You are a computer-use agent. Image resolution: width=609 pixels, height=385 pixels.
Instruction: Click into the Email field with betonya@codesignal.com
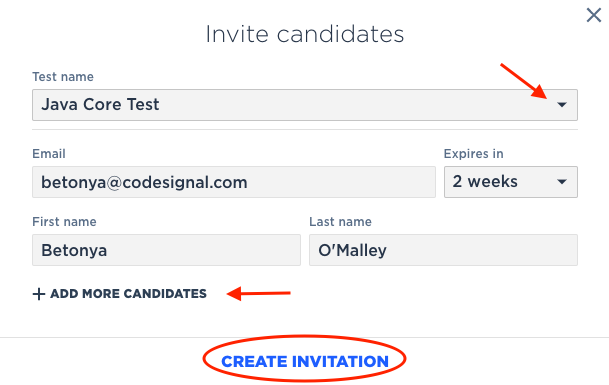point(234,182)
